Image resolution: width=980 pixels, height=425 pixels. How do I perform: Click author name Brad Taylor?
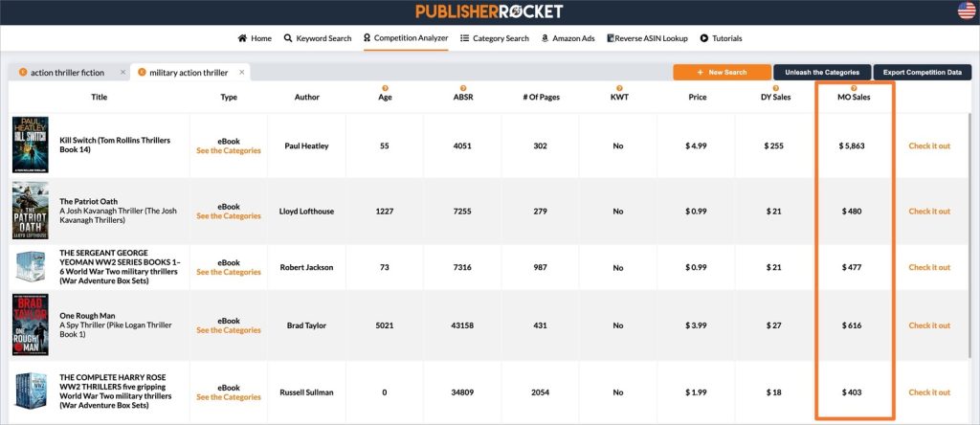306,325
